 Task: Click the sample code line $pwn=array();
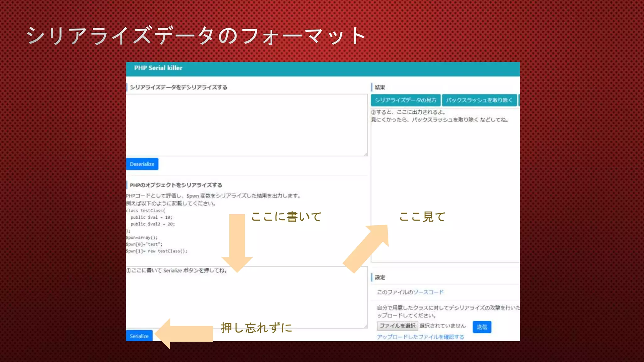pos(142,238)
